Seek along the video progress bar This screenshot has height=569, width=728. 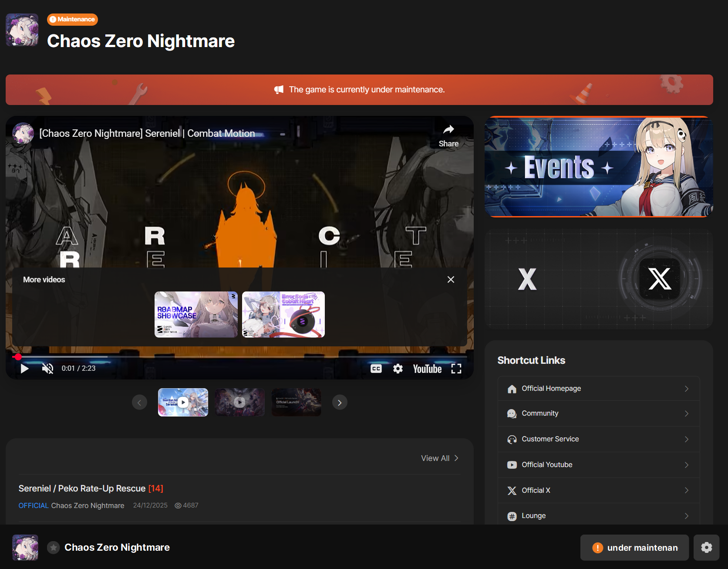point(239,357)
